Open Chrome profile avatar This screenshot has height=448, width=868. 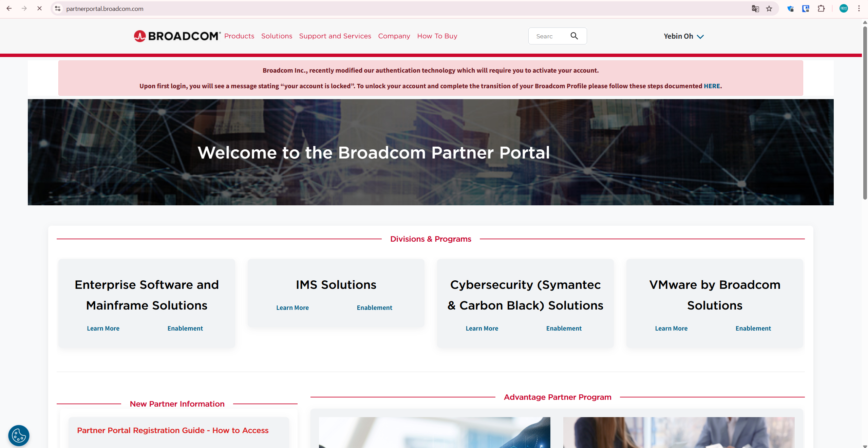(x=844, y=8)
